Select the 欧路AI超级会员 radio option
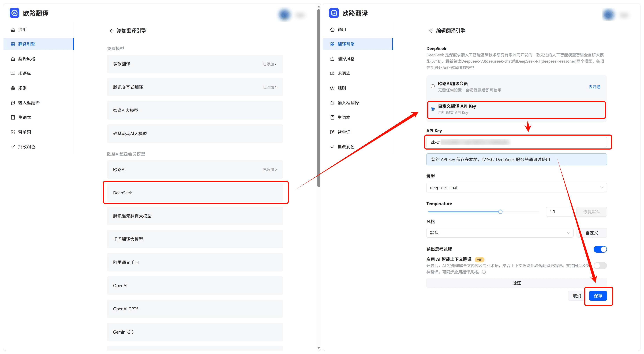 (432, 86)
